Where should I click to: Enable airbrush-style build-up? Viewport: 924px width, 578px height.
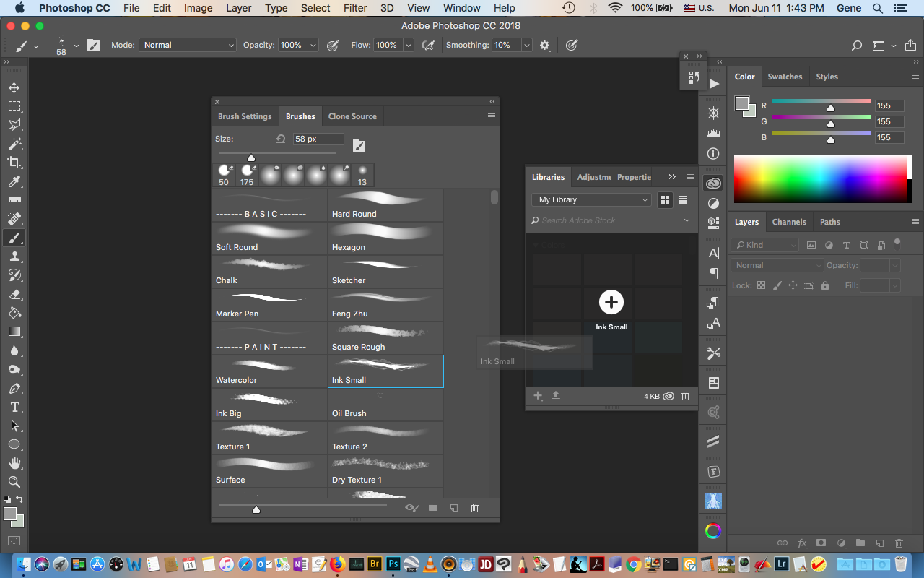point(428,45)
